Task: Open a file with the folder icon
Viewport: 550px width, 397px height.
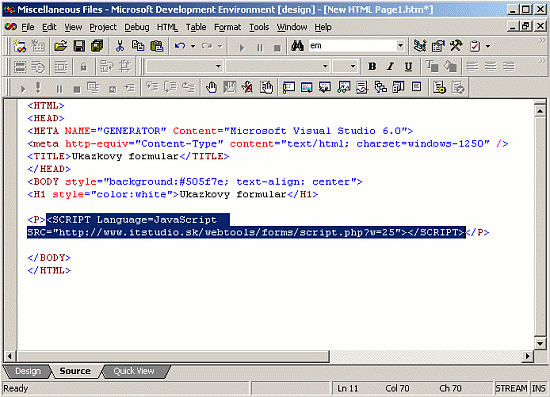Action: point(60,46)
